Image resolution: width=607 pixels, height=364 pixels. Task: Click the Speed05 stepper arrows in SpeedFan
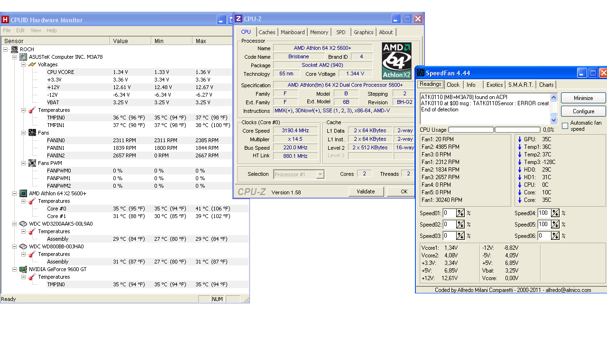pyautogui.click(x=555, y=225)
